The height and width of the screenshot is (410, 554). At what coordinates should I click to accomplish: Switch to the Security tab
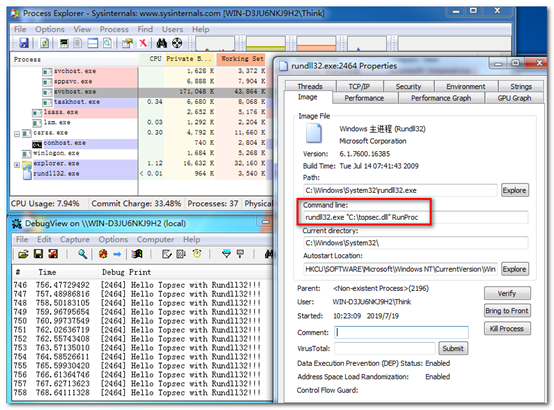408,86
